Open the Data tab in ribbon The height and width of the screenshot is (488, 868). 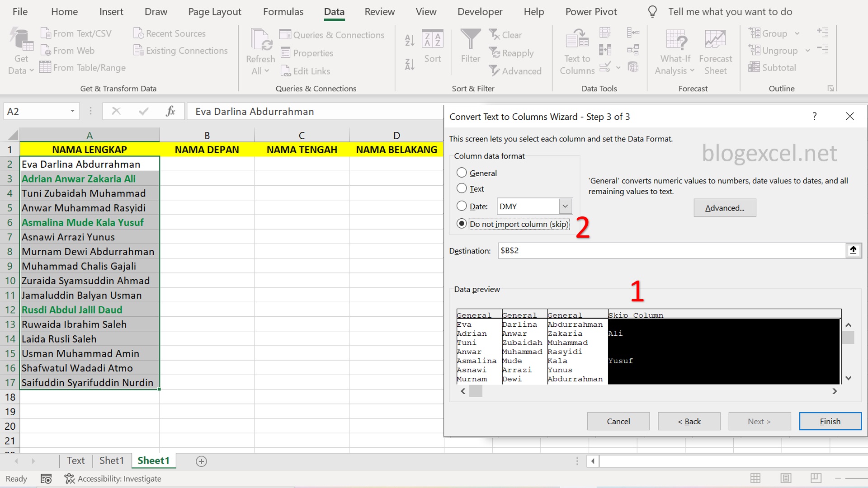335,11
